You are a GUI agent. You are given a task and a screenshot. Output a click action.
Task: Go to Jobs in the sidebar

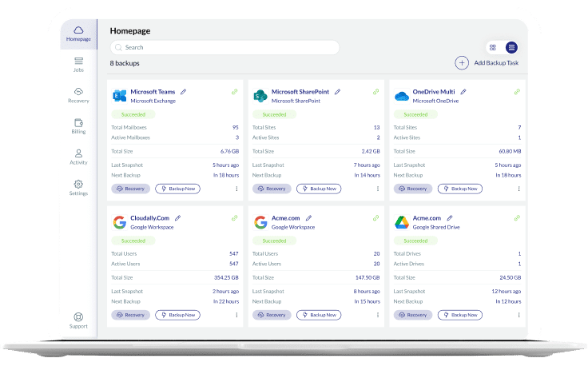[x=78, y=64]
